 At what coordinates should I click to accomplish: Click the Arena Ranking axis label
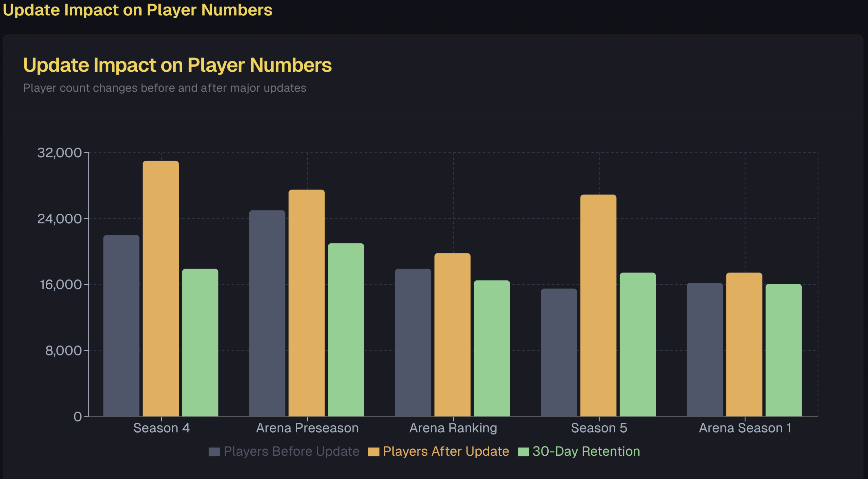tap(453, 428)
